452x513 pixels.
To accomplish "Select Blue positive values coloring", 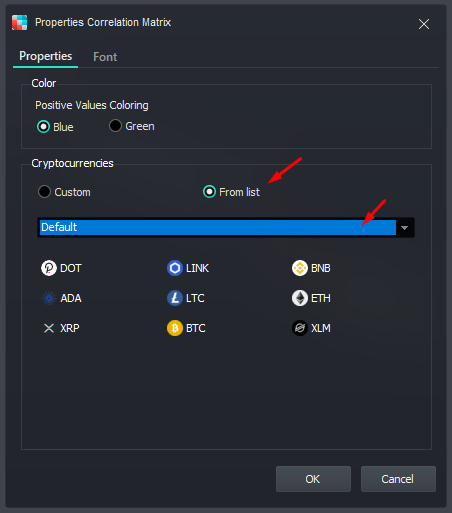I will [43, 127].
